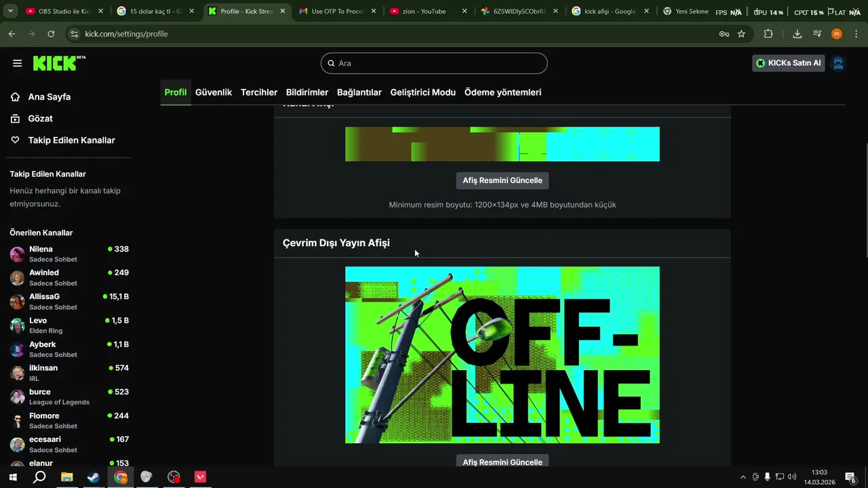
Task: Click the OFF-LINE offline banner image
Action: click(x=502, y=355)
